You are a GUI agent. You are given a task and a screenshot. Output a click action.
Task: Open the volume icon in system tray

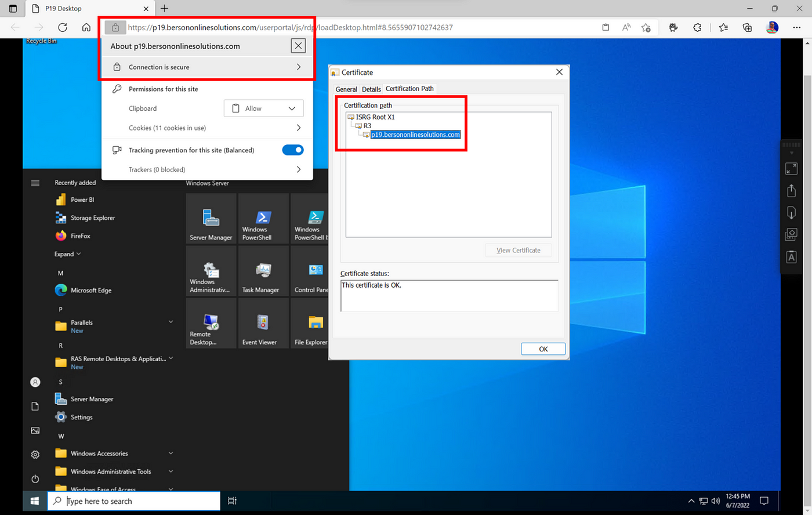point(716,501)
